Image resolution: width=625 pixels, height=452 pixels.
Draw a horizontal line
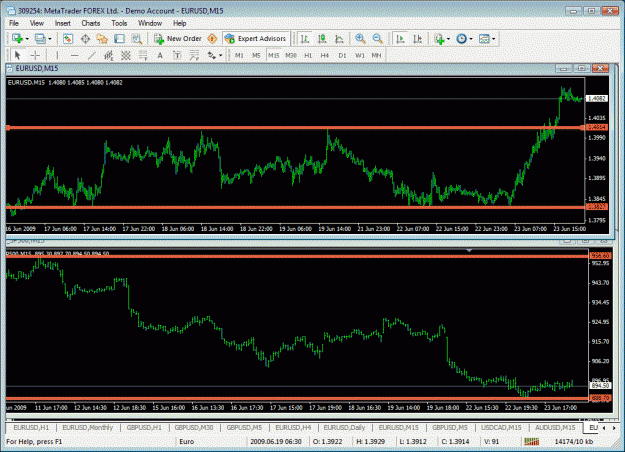pyautogui.click(x=75, y=55)
